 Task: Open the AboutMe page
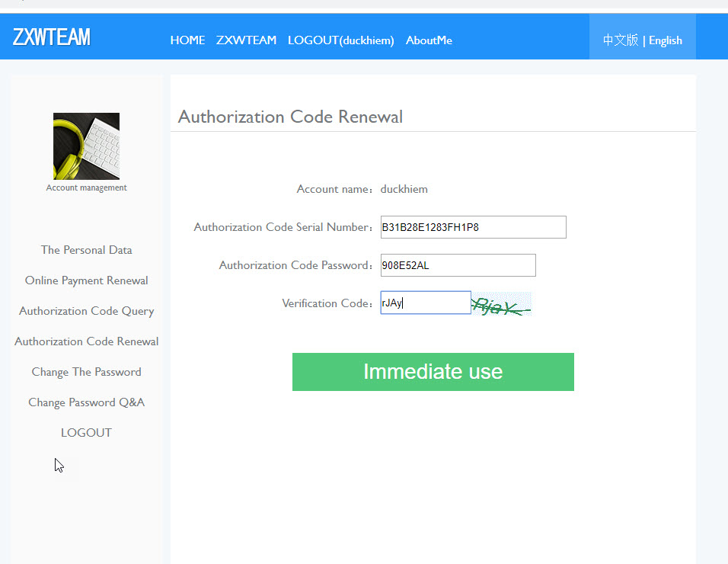429,40
